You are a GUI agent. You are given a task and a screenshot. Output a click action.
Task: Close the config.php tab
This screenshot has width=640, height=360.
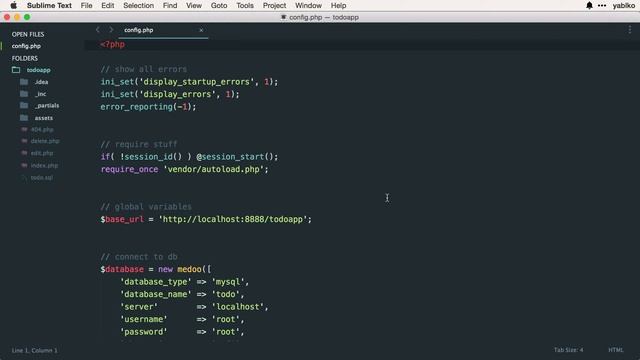(x=201, y=30)
